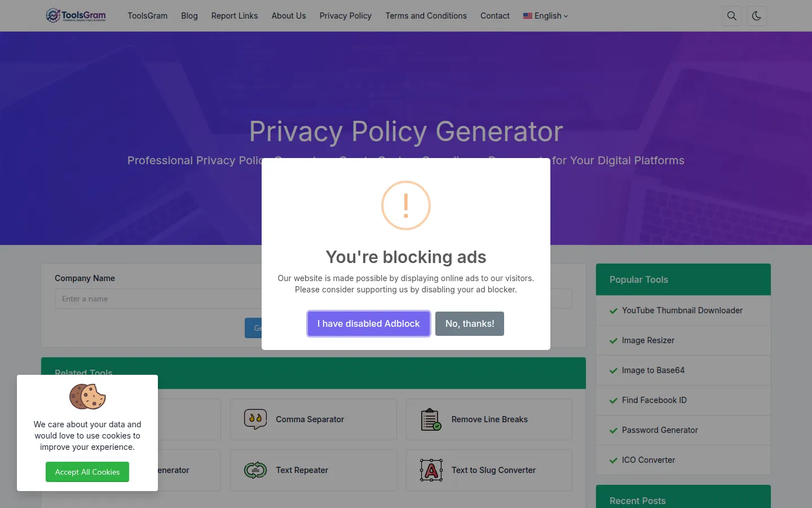Click the warning exclamation icon in dialog
The image size is (812, 508).
406,205
